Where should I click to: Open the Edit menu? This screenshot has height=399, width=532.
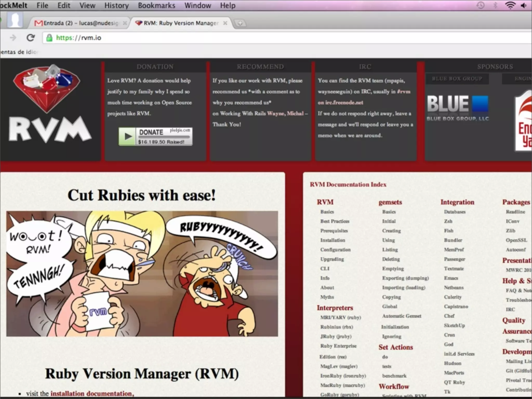[64, 5]
